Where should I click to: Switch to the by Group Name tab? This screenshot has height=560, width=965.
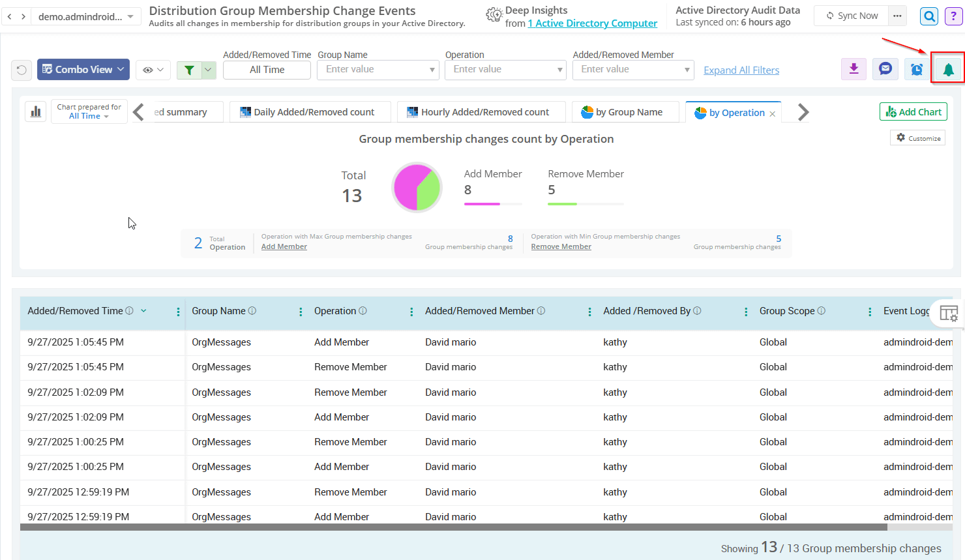coord(622,112)
